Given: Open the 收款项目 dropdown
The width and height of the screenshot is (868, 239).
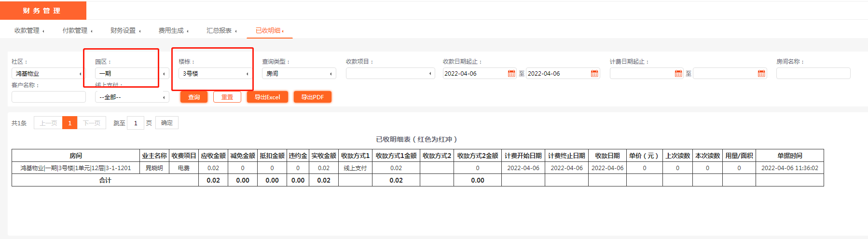Looking at the screenshot, I should [390, 74].
